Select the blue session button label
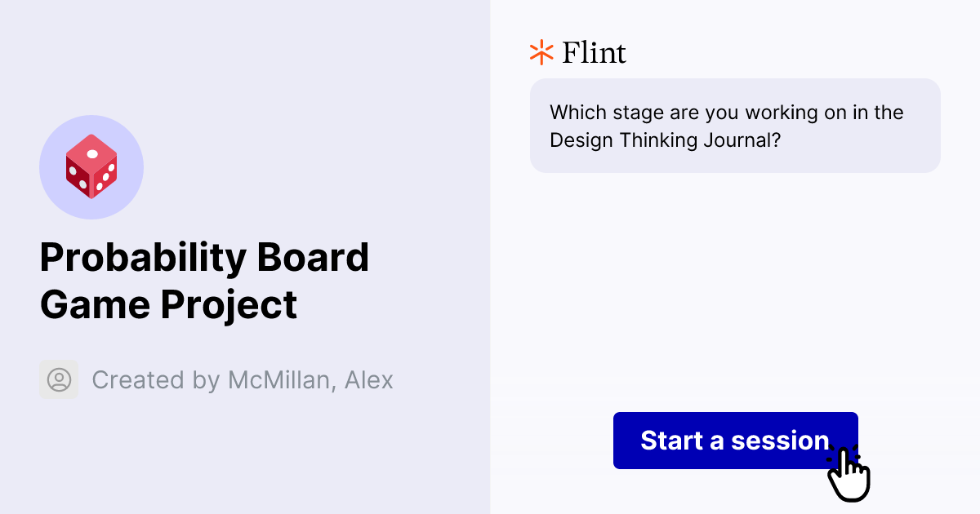Viewport: 980px width, 514px height. click(734, 441)
